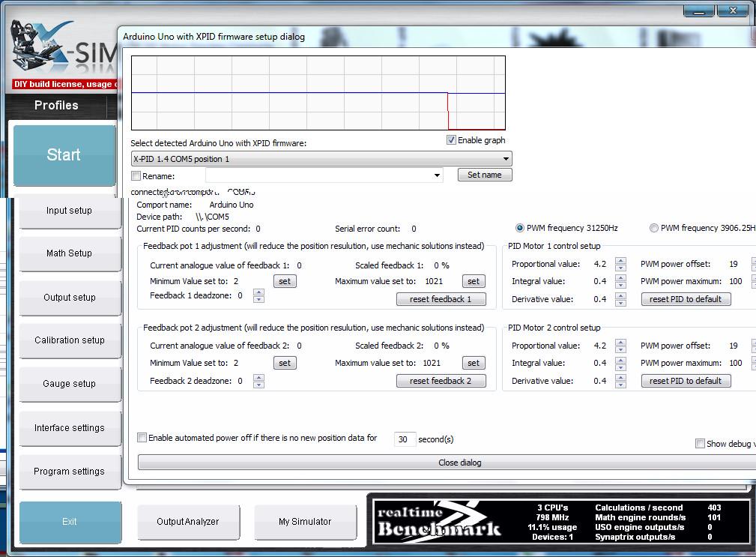The height and width of the screenshot is (557, 756).
Task: Enable automated power off checkbox
Action: (x=142, y=438)
